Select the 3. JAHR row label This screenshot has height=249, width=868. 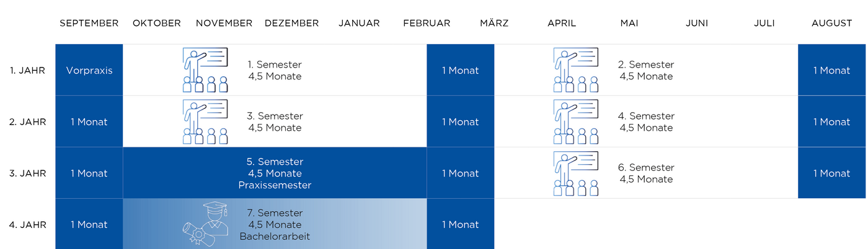[28, 173]
